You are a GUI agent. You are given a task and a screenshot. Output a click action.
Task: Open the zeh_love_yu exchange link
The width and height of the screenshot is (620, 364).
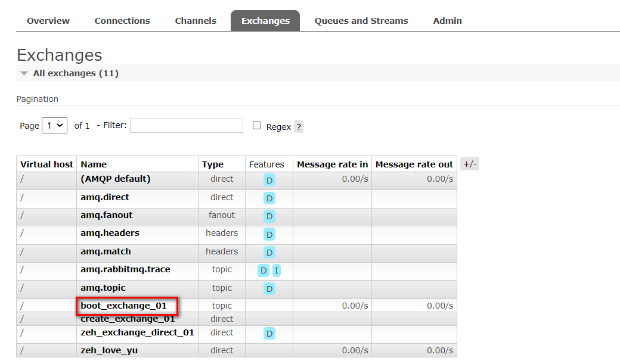pyautogui.click(x=109, y=350)
